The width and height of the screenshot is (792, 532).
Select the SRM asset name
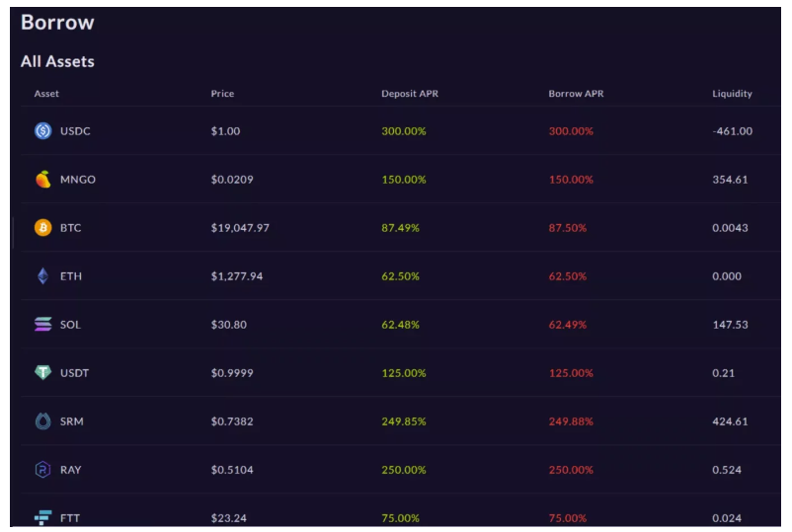(72, 421)
